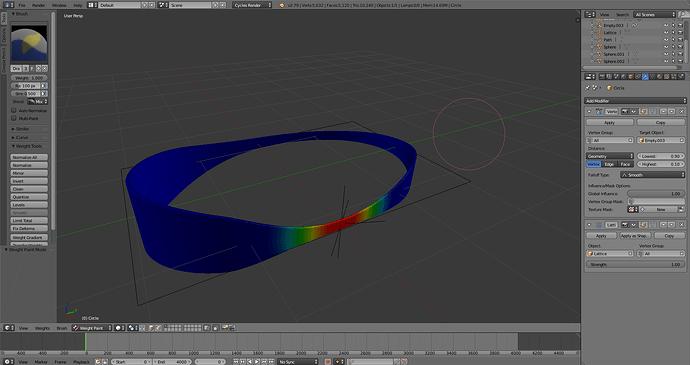Click the viewport shading sphere selector
The height and width of the screenshot is (365, 690).
tap(119, 328)
